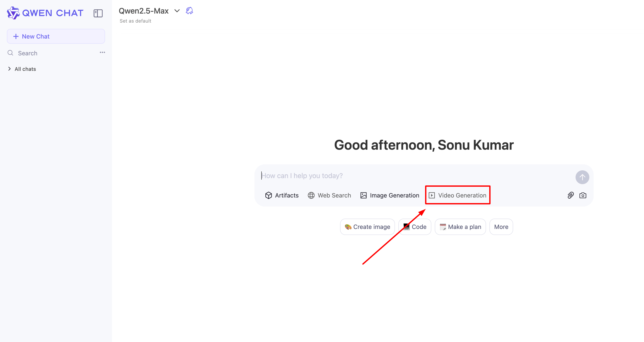Select the Make a plan suggestion
The image size is (644, 342).
point(460,227)
